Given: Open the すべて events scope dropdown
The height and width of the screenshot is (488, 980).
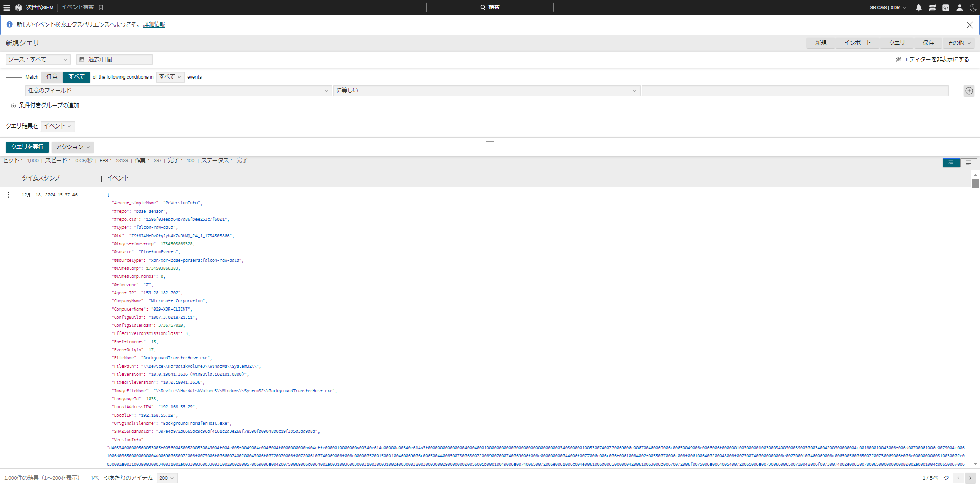Looking at the screenshot, I should click(x=170, y=77).
